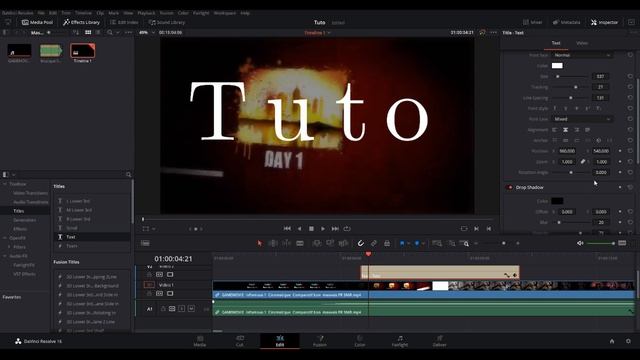Click the media pool search icon

(110, 32)
